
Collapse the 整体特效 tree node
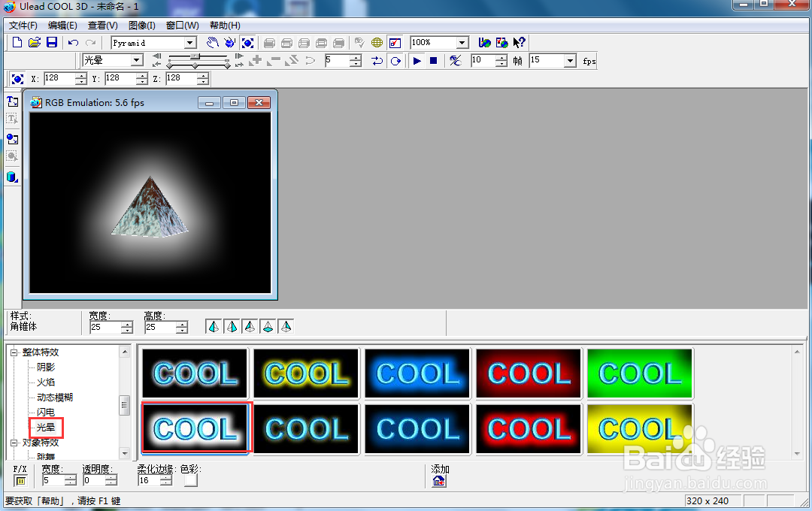14,352
